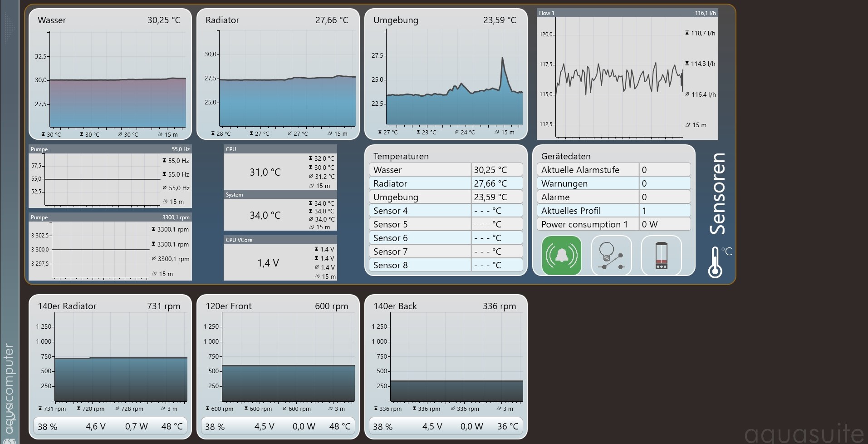The width and height of the screenshot is (868, 444).
Task: Click the Flow 1 chart header
Action: [x=628, y=13]
